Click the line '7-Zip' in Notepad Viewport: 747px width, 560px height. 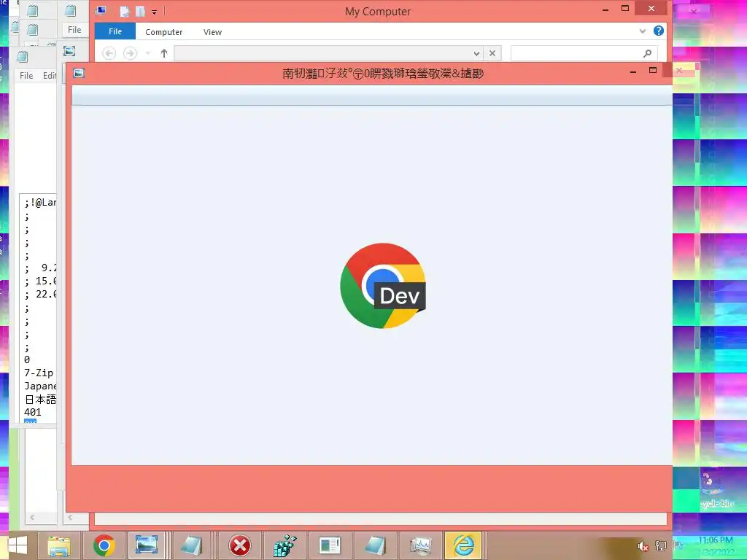[x=39, y=373]
